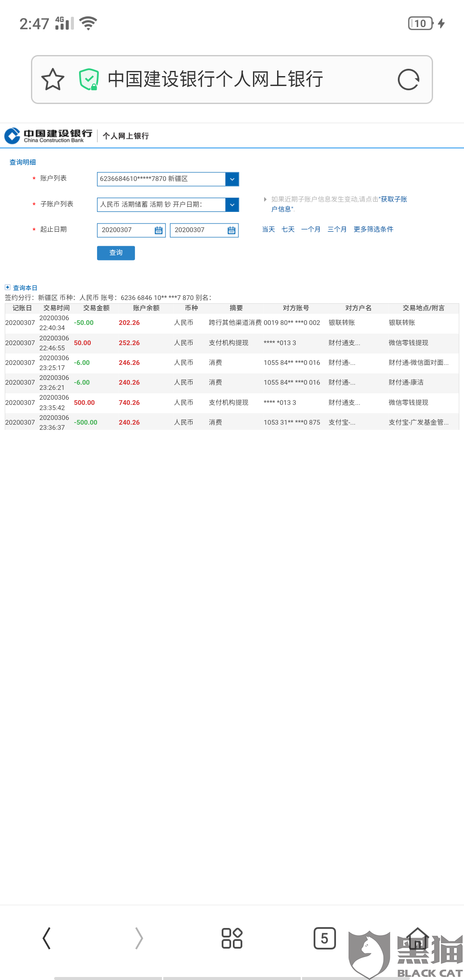
Task: Click the 对方户名 column header
Action: (358, 308)
